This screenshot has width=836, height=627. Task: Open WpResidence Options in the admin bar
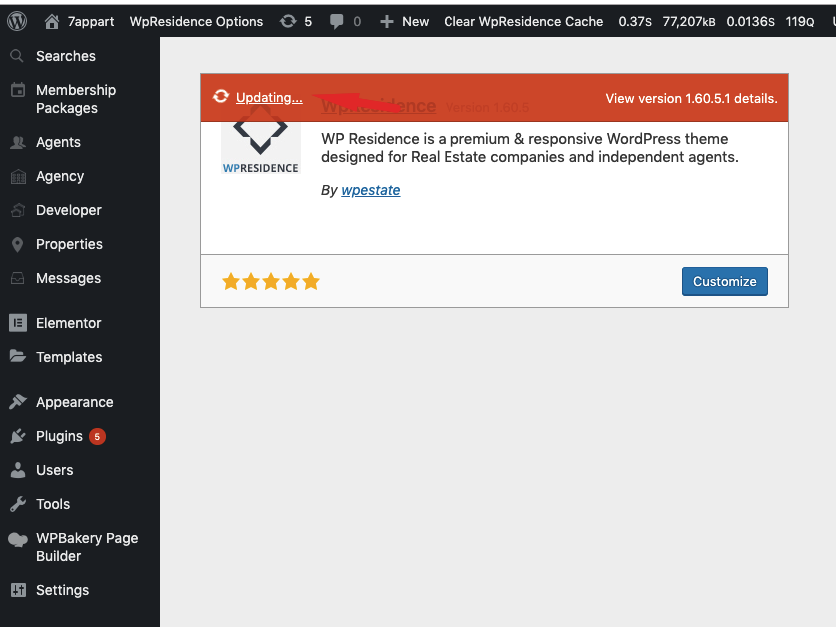pyautogui.click(x=196, y=21)
